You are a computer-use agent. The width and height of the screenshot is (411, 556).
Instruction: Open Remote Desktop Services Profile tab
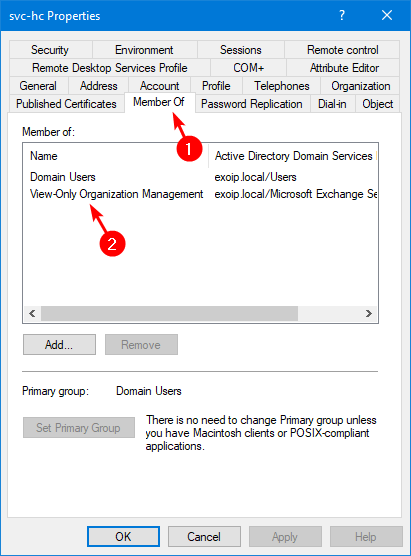coord(110,68)
